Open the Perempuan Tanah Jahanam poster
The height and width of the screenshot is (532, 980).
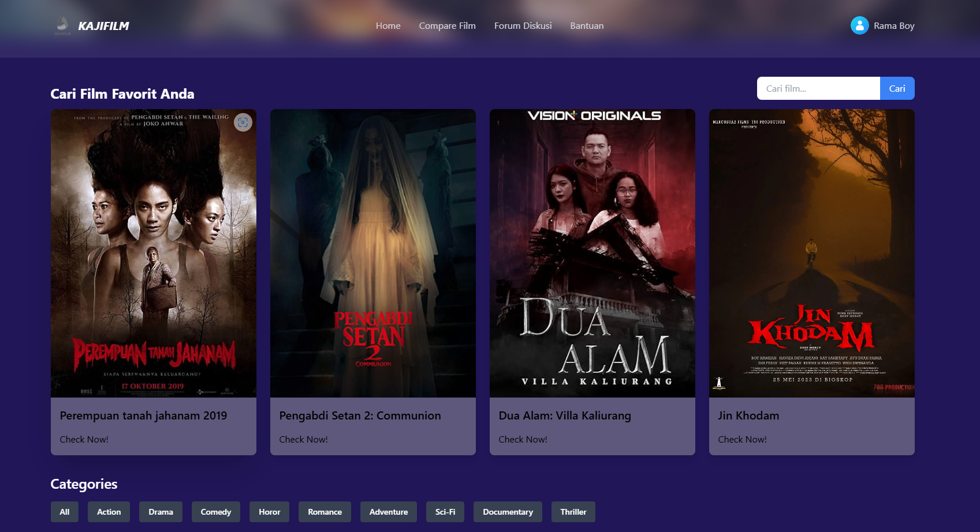tap(154, 253)
